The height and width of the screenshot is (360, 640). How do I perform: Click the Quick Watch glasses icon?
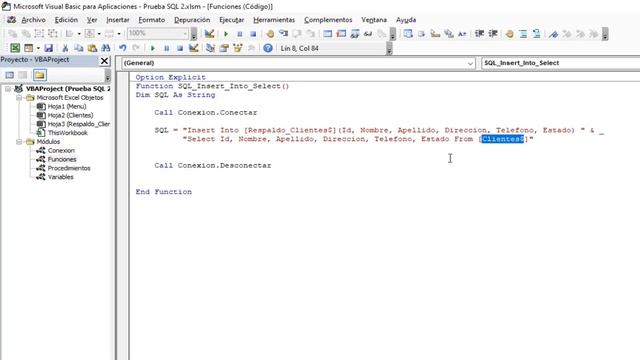[x=368, y=34]
